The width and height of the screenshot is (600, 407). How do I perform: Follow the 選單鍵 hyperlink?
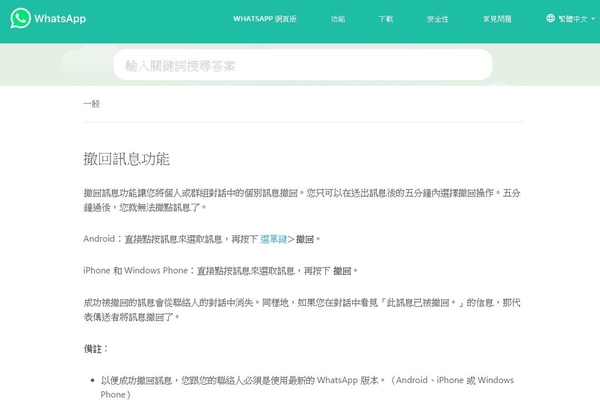(x=274, y=240)
